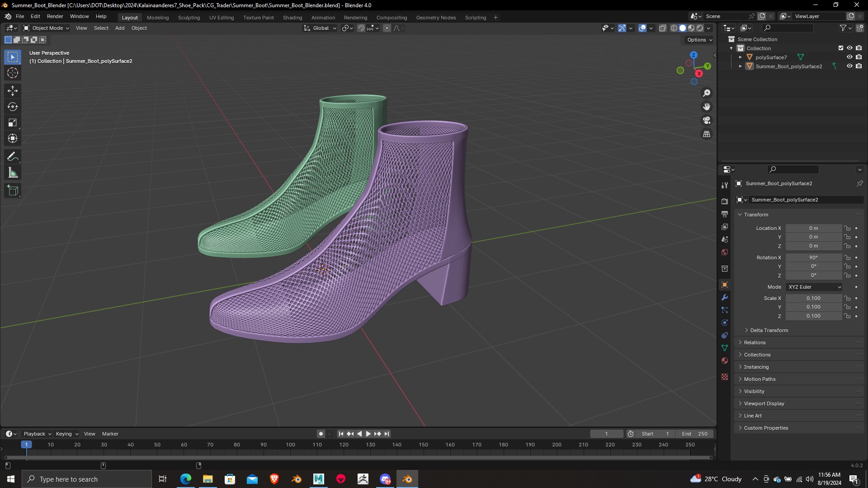Pin the Summer_Boot_polySurface2 properties context
The width and height of the screenshot is (868, 488).
click(x=859, y=183)
